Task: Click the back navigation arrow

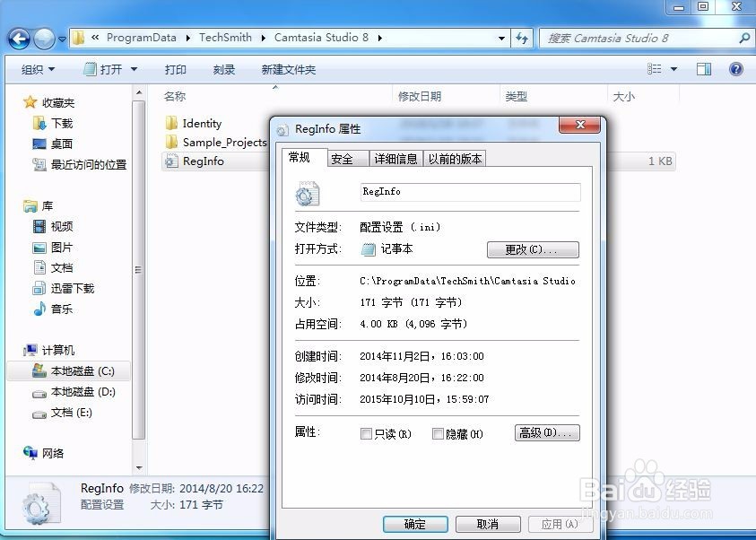Action: [x=20, y=38]
